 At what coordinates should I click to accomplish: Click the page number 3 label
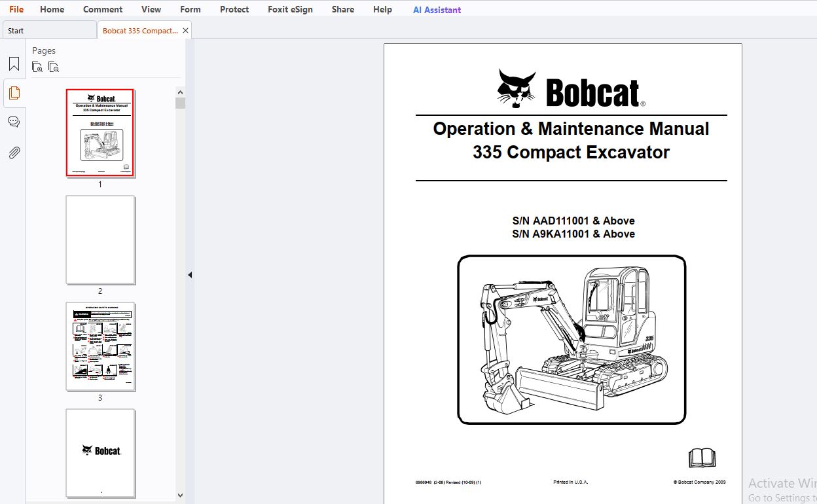[x=100, y=398]
